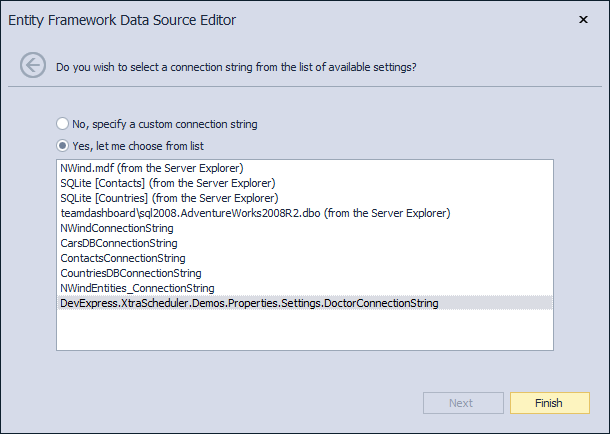610x434 pixels.
Task: Choose CarsDBConnectionString in the list
Action: pyautogui.click(x=119, y=243)
